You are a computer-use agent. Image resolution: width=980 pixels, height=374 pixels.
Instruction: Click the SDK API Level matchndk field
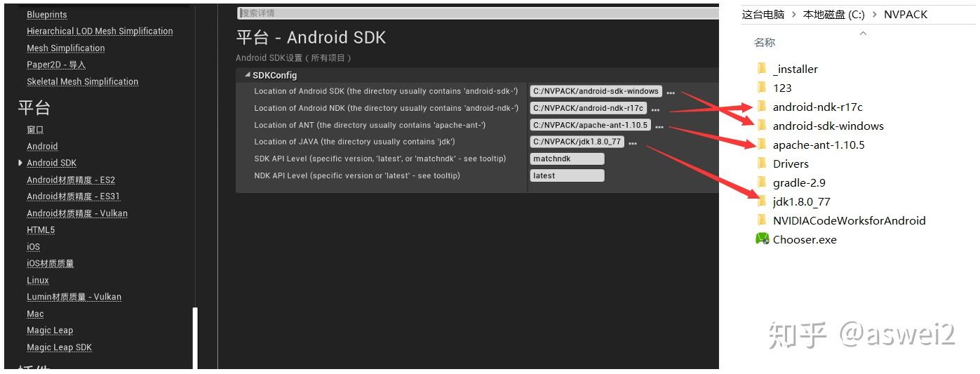tap(567, 159)
